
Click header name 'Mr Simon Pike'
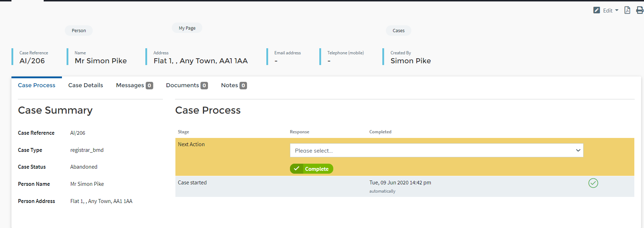point(101,61)
